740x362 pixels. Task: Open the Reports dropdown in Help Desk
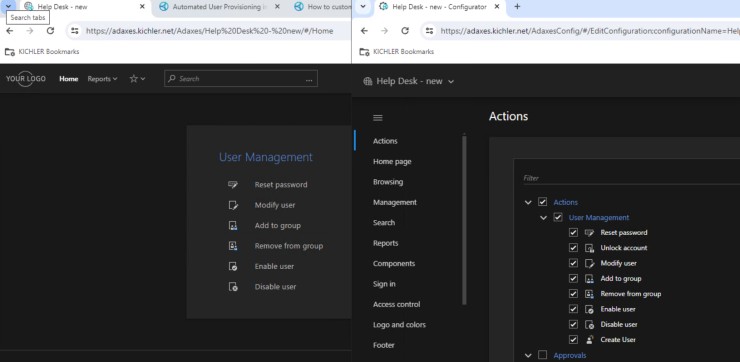[x=102, y=79]
